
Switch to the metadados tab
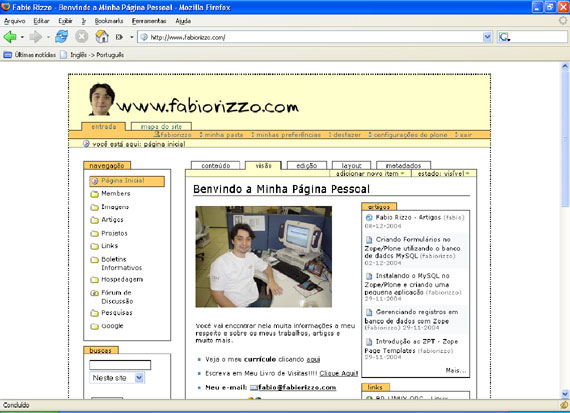[403, 165]
